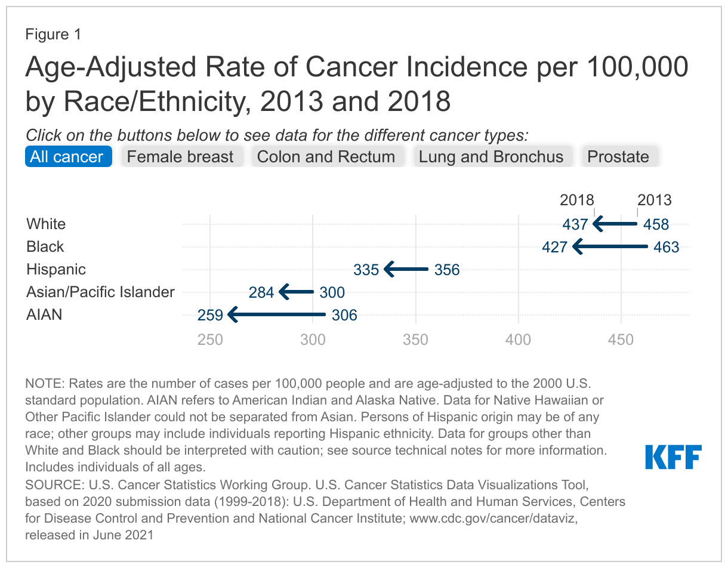Switch to Female breast data

point(181,156)
